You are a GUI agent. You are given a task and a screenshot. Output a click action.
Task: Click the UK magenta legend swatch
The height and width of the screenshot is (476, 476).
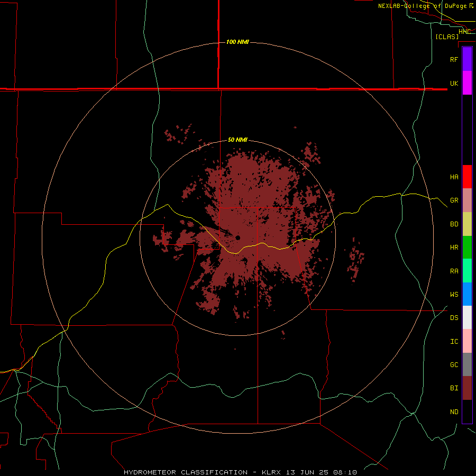(x=467, y=83)
